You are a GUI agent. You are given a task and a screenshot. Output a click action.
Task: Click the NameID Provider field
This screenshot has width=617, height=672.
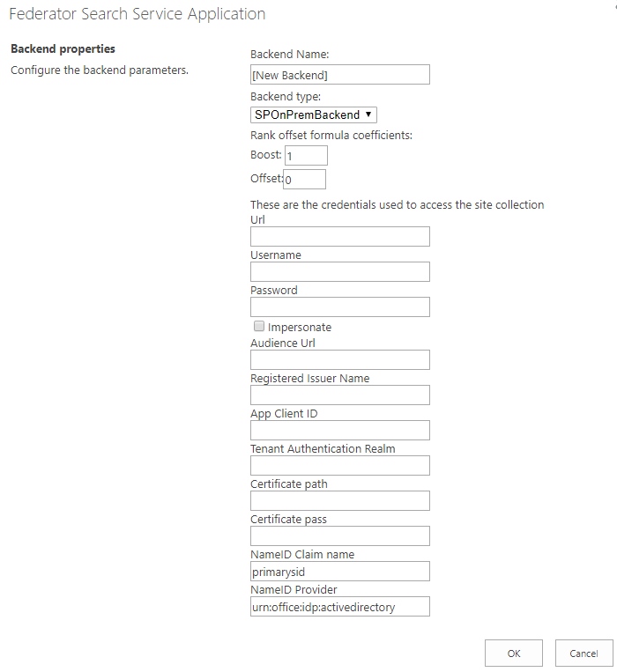pos(339,607)
